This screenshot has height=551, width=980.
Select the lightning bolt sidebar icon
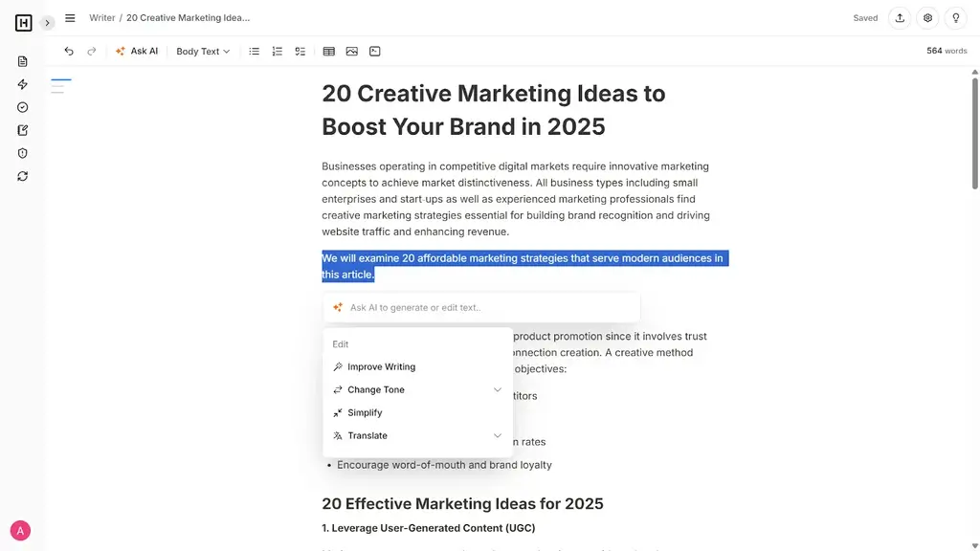click(21, 84)
